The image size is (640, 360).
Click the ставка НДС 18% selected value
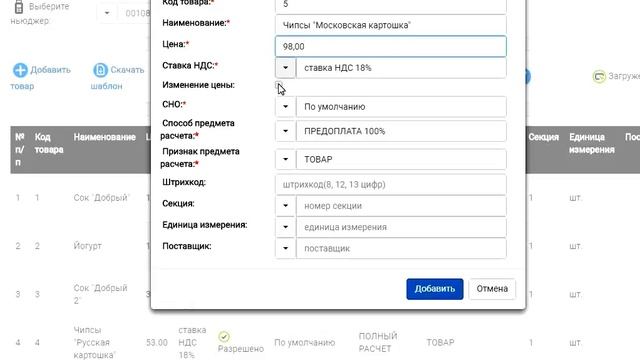401,68
